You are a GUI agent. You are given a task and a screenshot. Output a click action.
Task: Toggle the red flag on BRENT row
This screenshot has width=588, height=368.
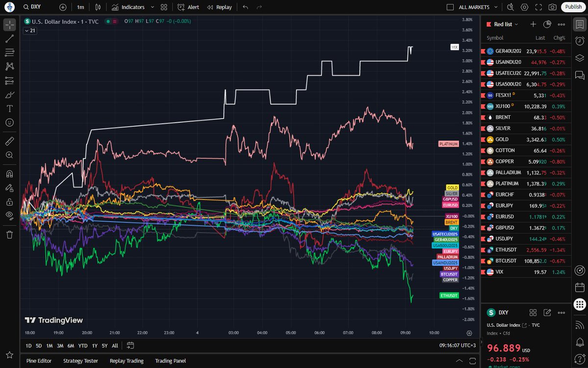483,117
